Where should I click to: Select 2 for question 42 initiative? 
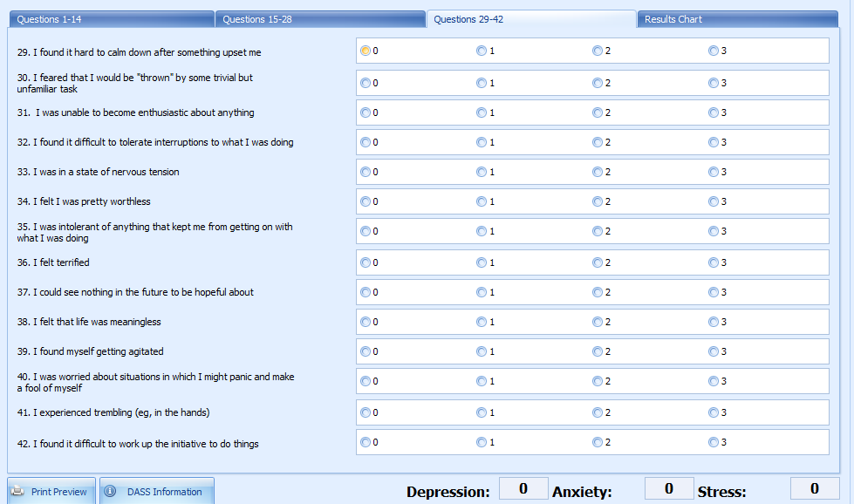(x=598, y=442)
